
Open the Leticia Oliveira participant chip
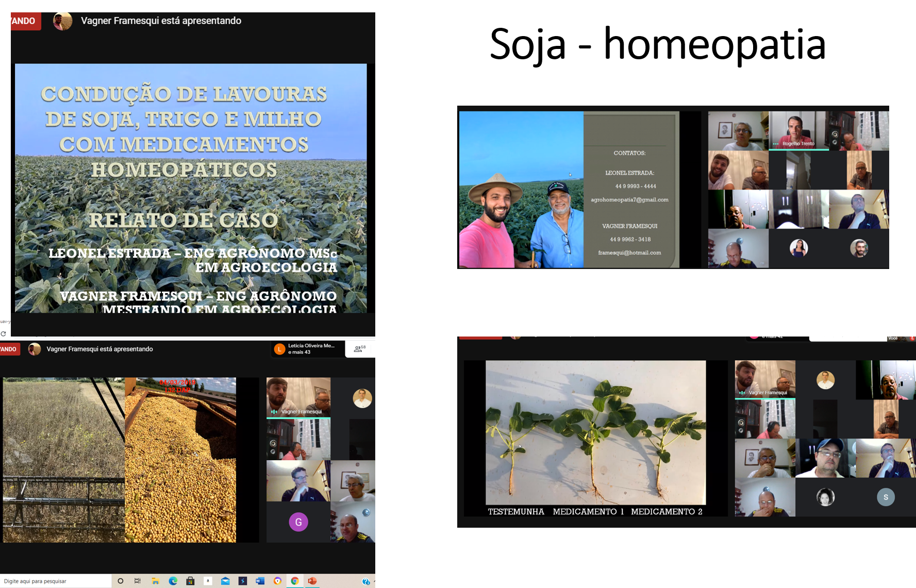pos(308,349)
